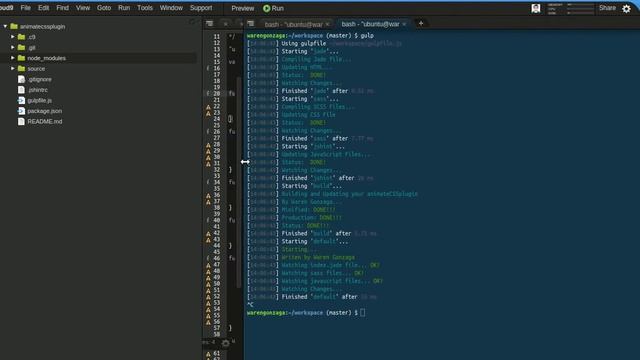Image resolution: width=640 pixels, height=360 pixels.
Task: Close the editor pane tab
Action: (x=225, y=24)
